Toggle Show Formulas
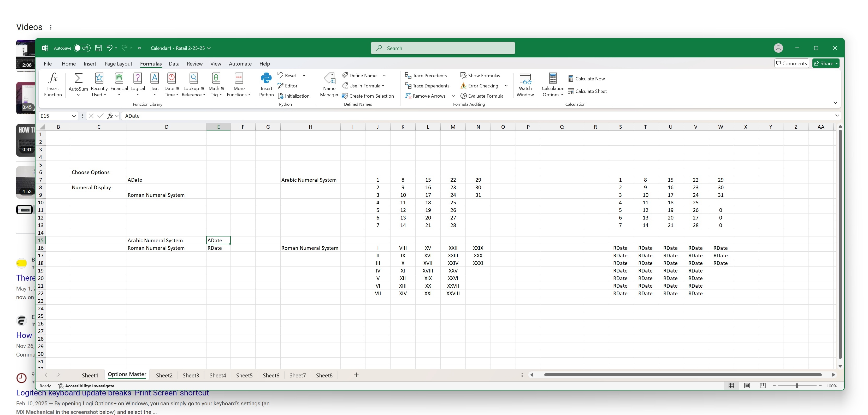 click(480, 75)
